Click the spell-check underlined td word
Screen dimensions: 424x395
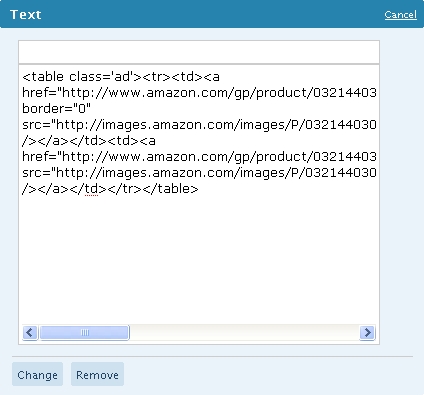tap(91, 189)
